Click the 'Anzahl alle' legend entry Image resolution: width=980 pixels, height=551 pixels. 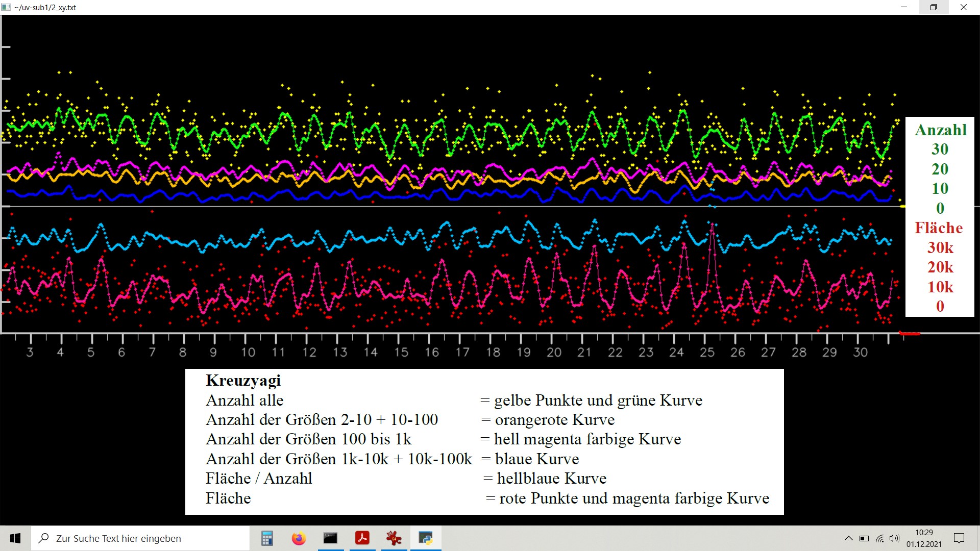[x=244, y=400]
